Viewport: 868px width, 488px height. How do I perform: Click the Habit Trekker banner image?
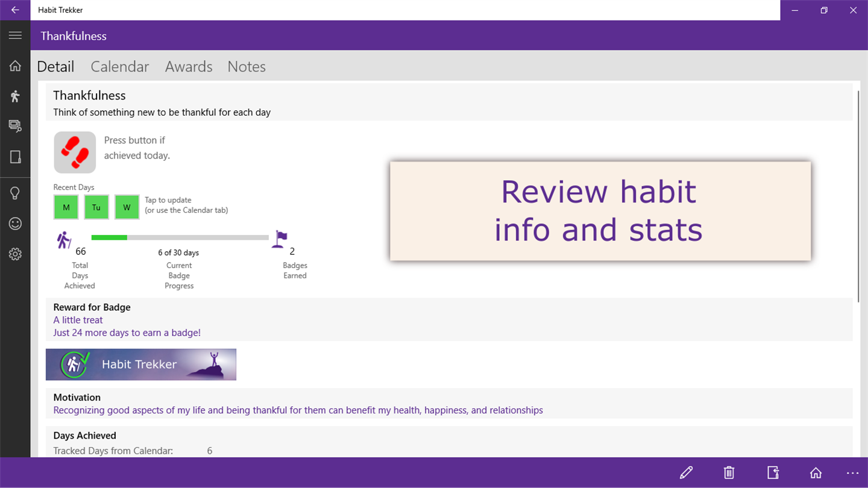click(x=141, y=364)
